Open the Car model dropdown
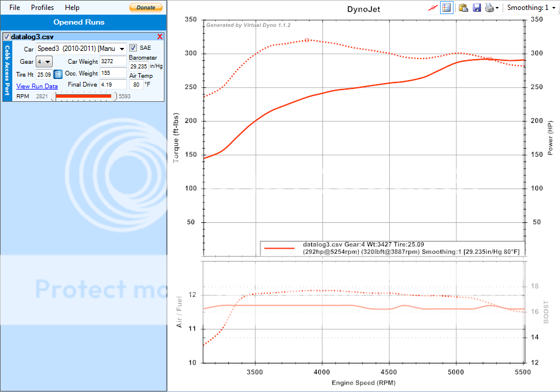Viewport: 560px width, 392px height. 81,49
